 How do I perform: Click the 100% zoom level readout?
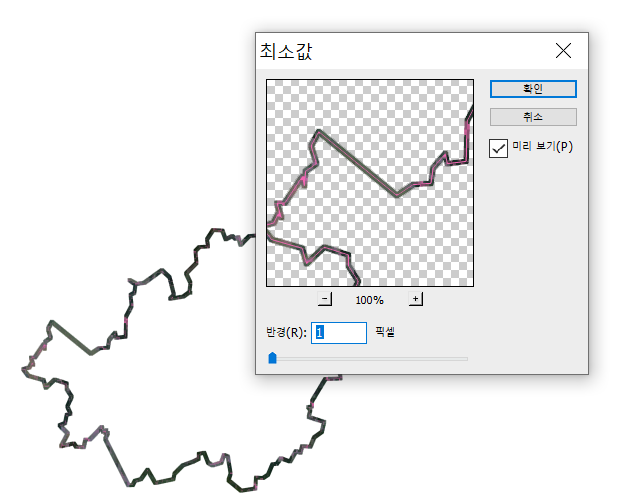pyautogui.click(x=370, y=300)
